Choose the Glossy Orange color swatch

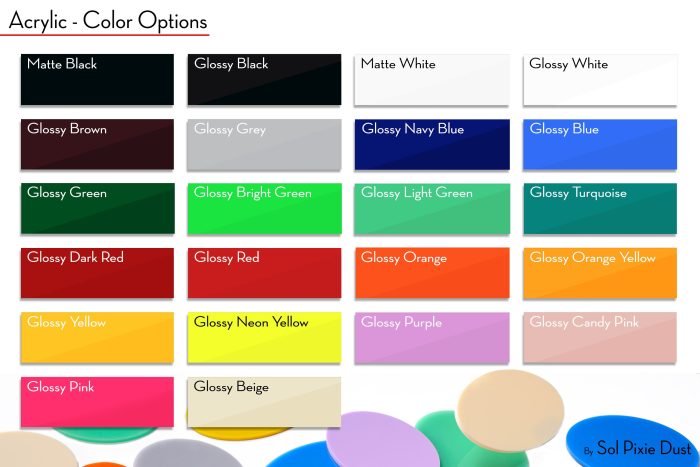(432, 273)
